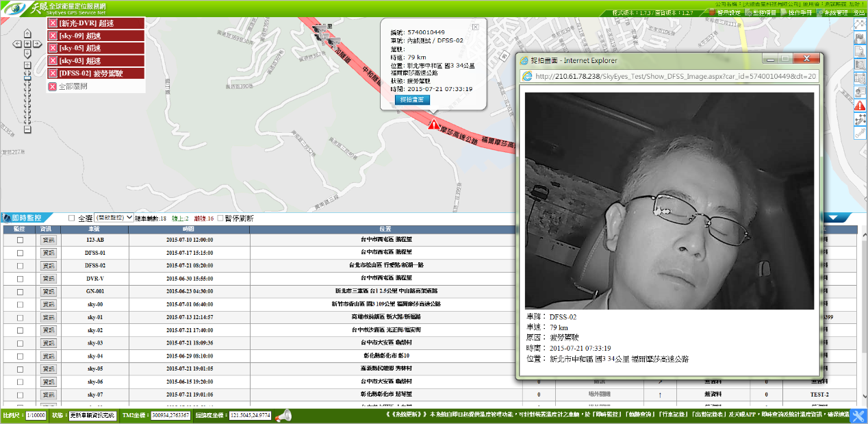Click the 登出 logout menu item

click(859, 13)
